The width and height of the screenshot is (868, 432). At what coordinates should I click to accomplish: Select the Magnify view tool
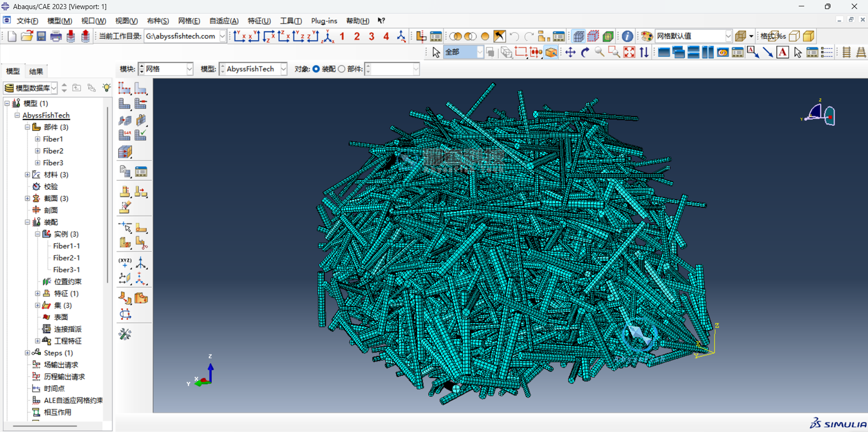599,53
